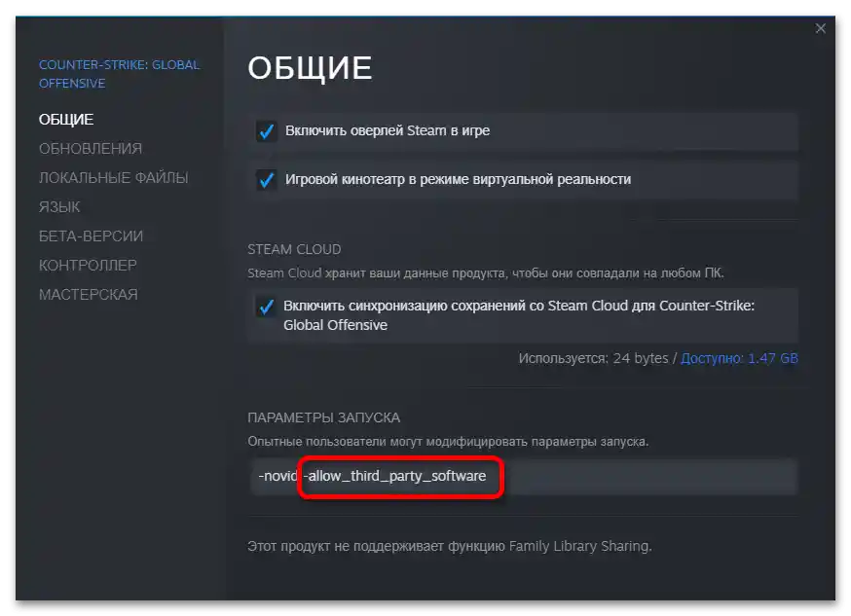Toggle Steam overlay in game checkbox
The width and height of the screenshot is (851, 616).
click(x=267, y=131)
